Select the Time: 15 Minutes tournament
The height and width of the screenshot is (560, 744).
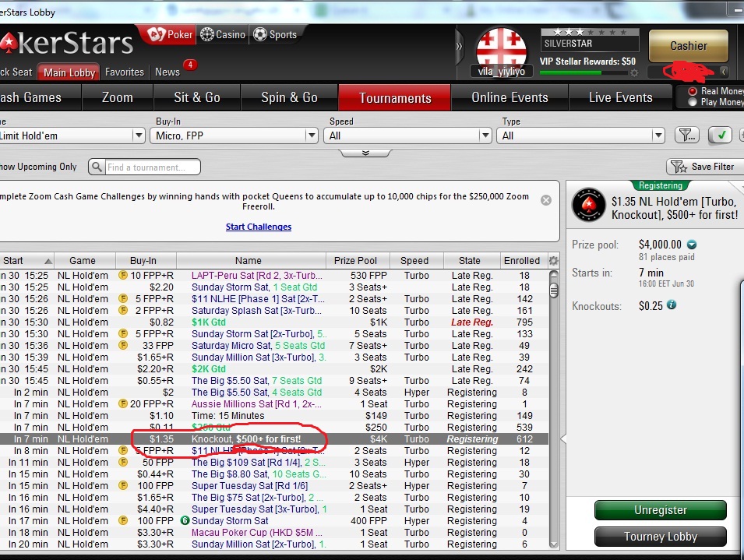point(273,415)
